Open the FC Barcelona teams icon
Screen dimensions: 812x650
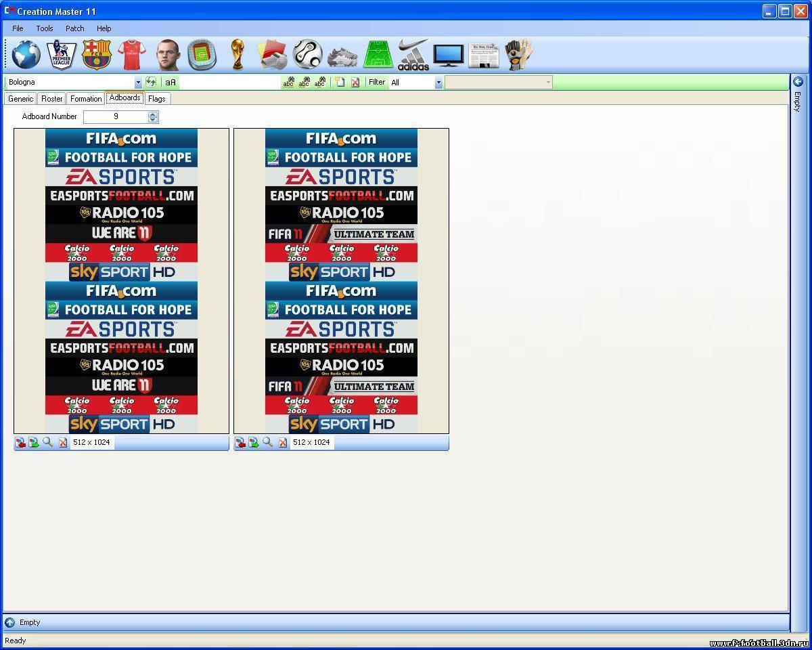pos(97,54)
